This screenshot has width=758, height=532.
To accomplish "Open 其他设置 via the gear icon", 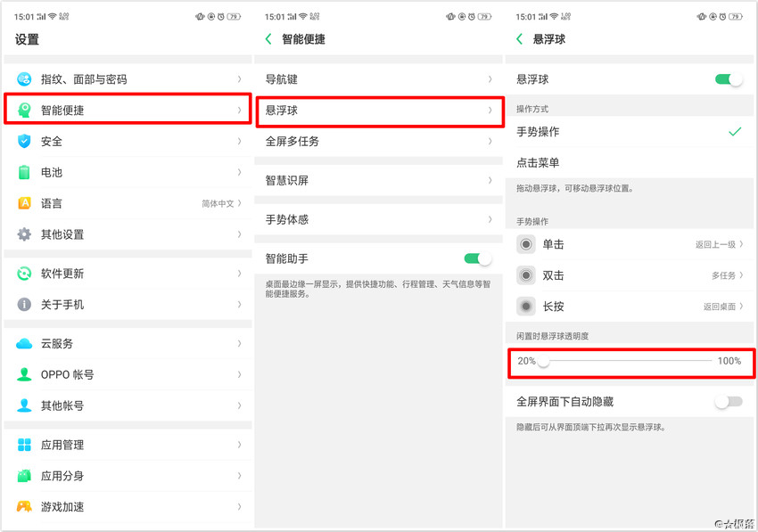I will 25,234.
